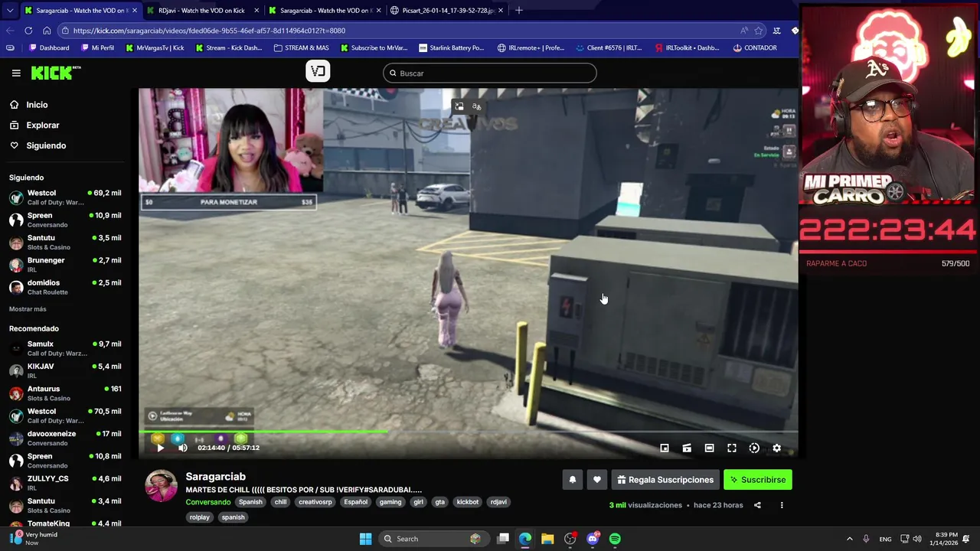Switch to the Picsart image browser tab
The height and width of the screenshot is (551, 980).
(446, 11)
